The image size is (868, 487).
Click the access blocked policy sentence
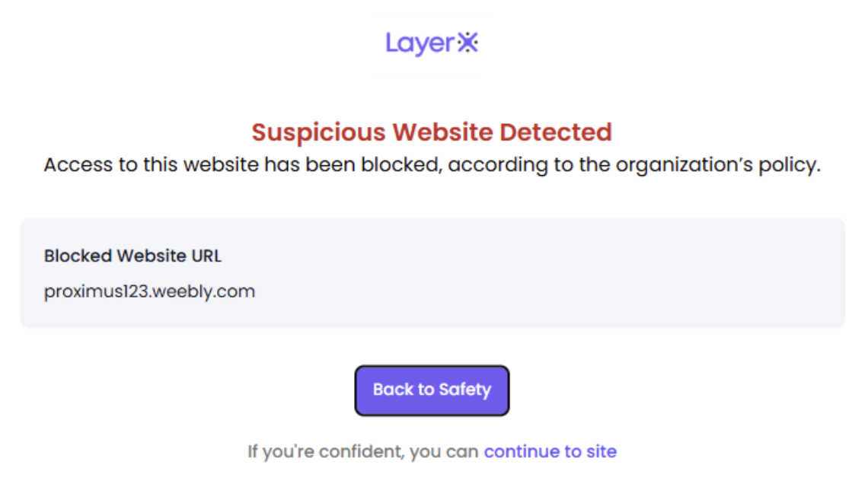[x=432, y=165]
